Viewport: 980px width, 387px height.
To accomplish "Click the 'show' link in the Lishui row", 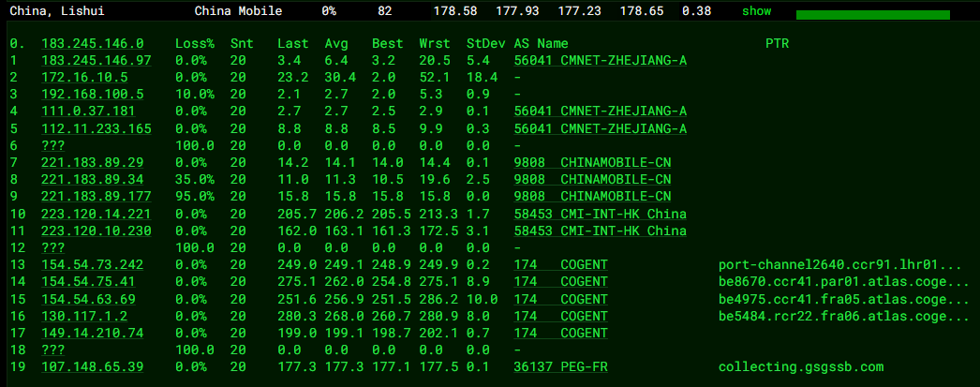I will coord(756,11).
